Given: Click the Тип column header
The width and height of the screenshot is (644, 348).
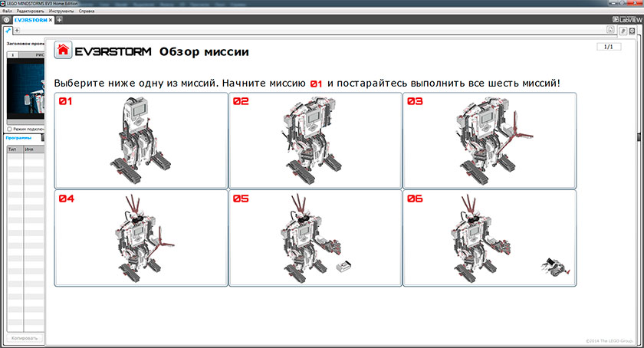Looking at the screenshot, I should click(x=15, y=149).
